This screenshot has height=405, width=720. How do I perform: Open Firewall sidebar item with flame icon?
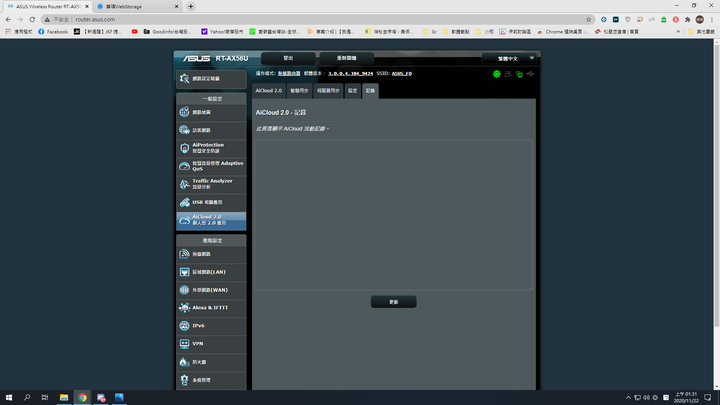(x=211, y=362)
